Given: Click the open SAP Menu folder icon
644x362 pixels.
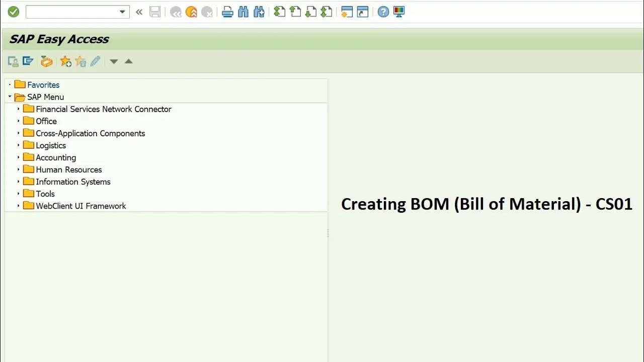Looking at the screenshot, I should pos(20,97).
